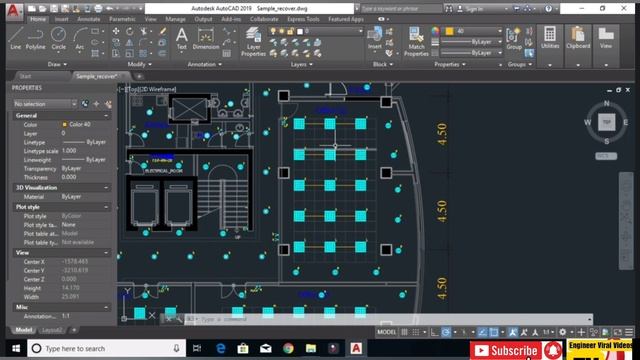
Task: Click the Mirror tool icon
Action: [x=130, y=42]
